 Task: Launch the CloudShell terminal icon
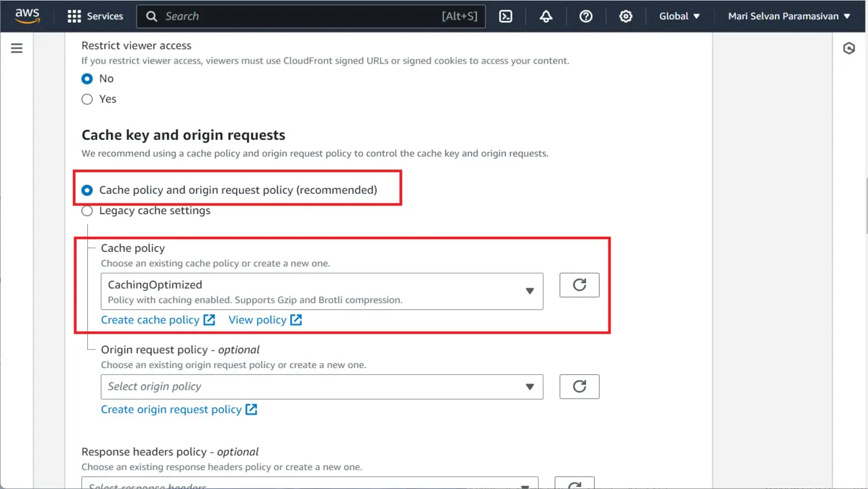click(506, 16)
